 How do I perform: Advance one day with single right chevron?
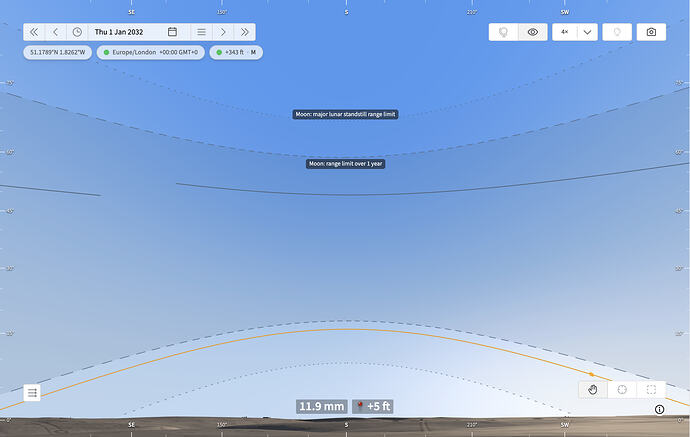tap(223, 32)
